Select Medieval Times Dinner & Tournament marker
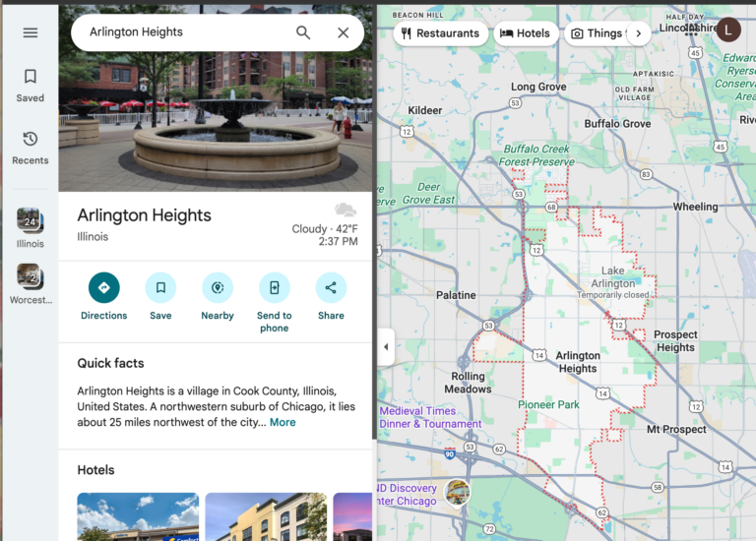The image size is (756, 541). pyautogui.click(x=417, y=417)
